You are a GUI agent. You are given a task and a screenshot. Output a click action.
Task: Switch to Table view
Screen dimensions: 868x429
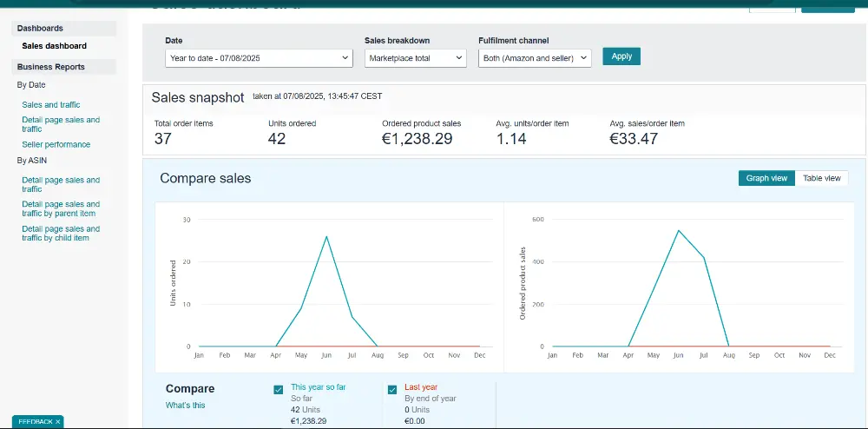821,178
